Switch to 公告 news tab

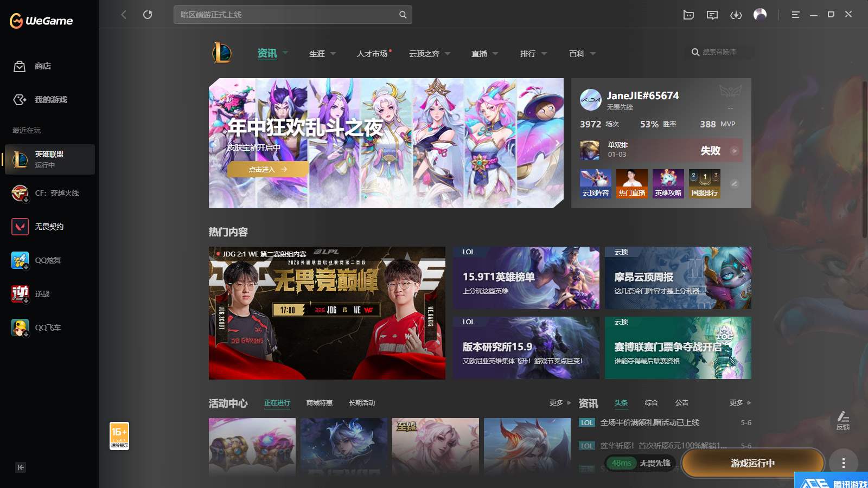pos(682,403)
